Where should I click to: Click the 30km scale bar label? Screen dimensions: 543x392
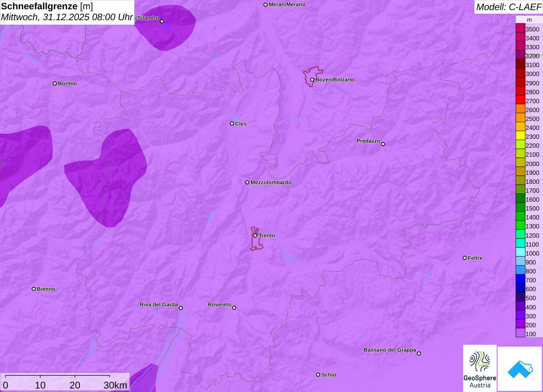point(115,385)
